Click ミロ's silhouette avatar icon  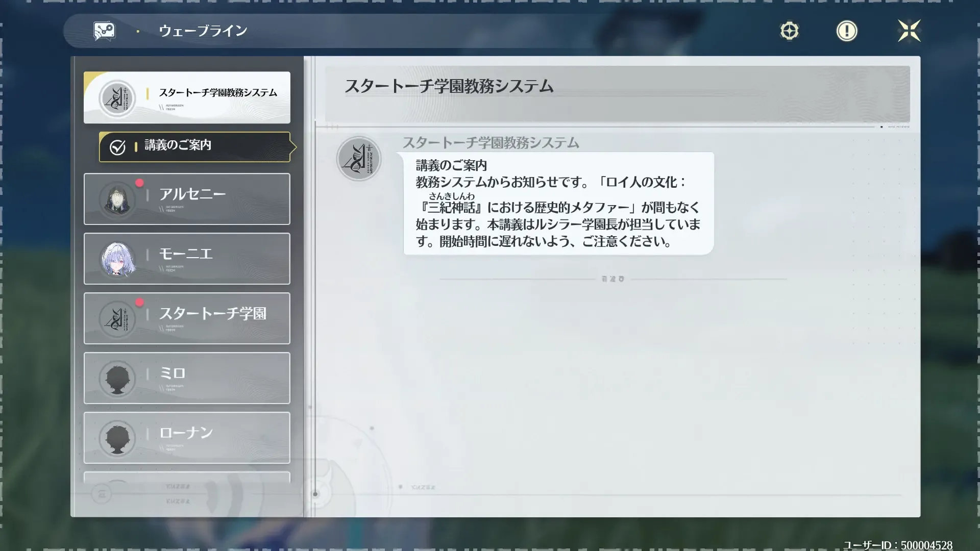pyautogui.click(x=118, y=378)
